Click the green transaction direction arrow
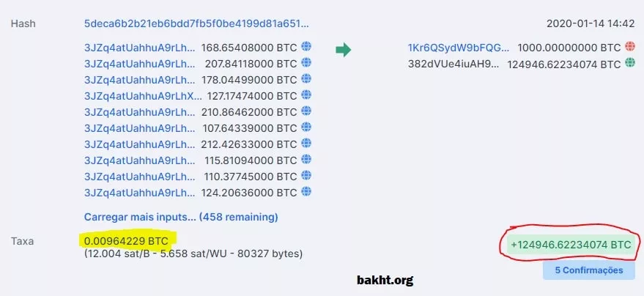 tap(344, 49)
